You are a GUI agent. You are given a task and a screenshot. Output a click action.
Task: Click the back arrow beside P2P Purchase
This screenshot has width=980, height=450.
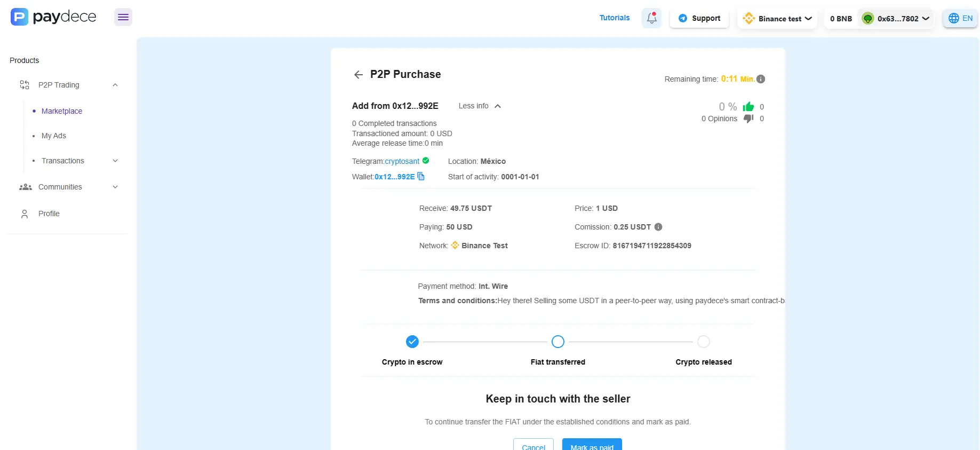[x=358, y=75]
